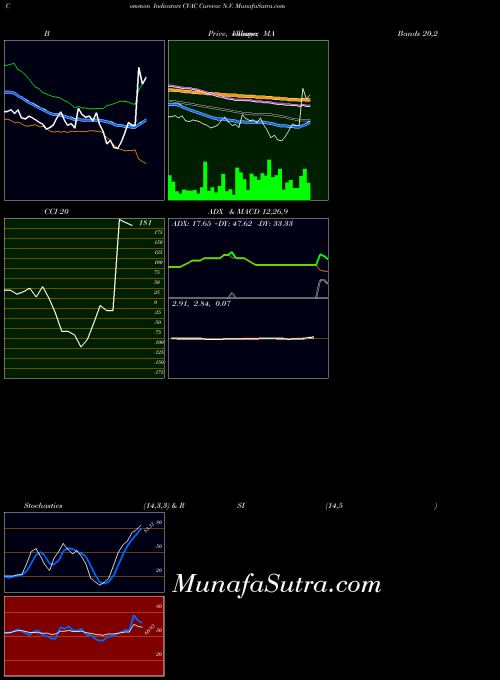Viewport: 500px width, 680px height.
Task: Click the '(14,3,3) & R' label
Action: pos(164,506)
